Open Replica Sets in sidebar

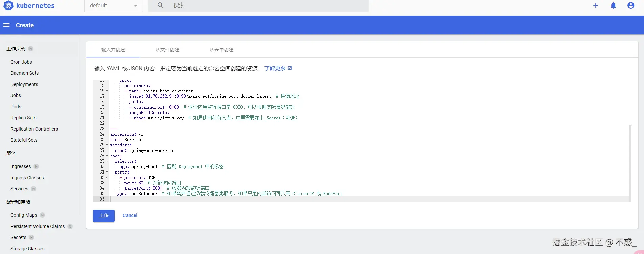23,118
